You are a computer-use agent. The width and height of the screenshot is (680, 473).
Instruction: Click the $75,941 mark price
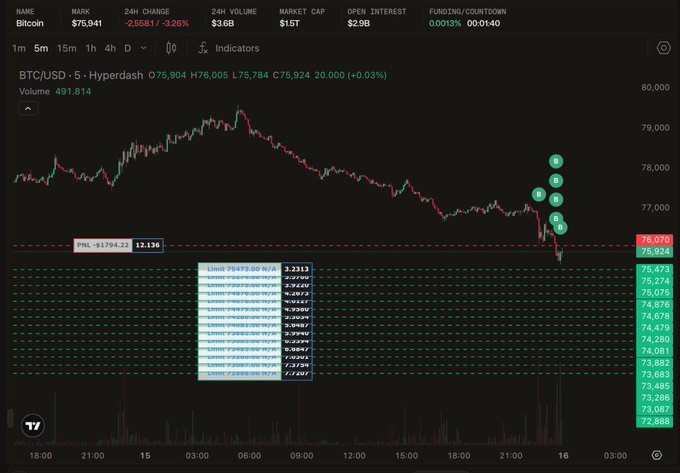click(87, 23)
